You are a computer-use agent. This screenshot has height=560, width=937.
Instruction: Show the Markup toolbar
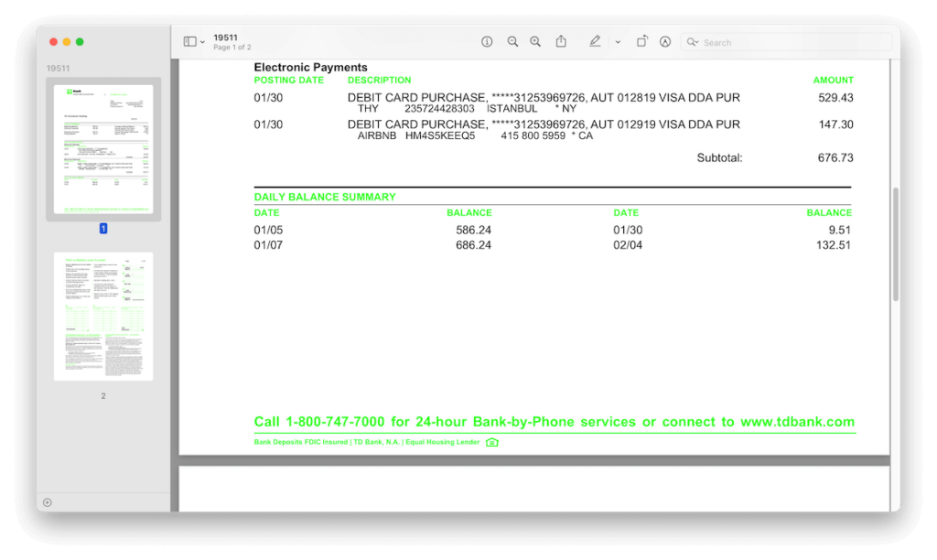click(x=665, y=42)
